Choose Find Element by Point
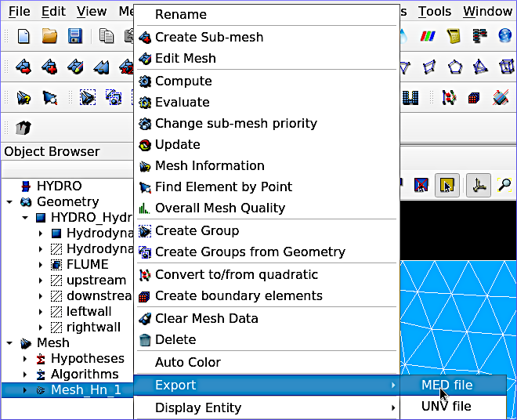 coord(267,186)
